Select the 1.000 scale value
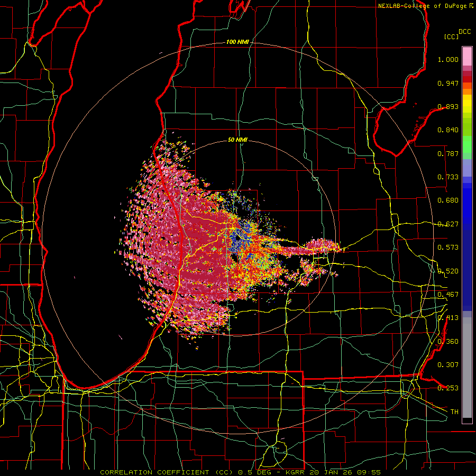 (448, 59)
